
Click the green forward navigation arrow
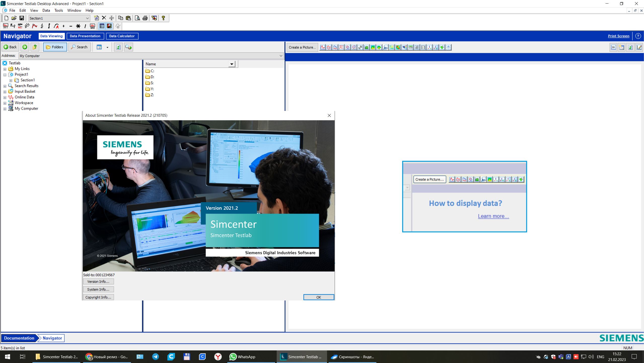(x=25, y=47)
